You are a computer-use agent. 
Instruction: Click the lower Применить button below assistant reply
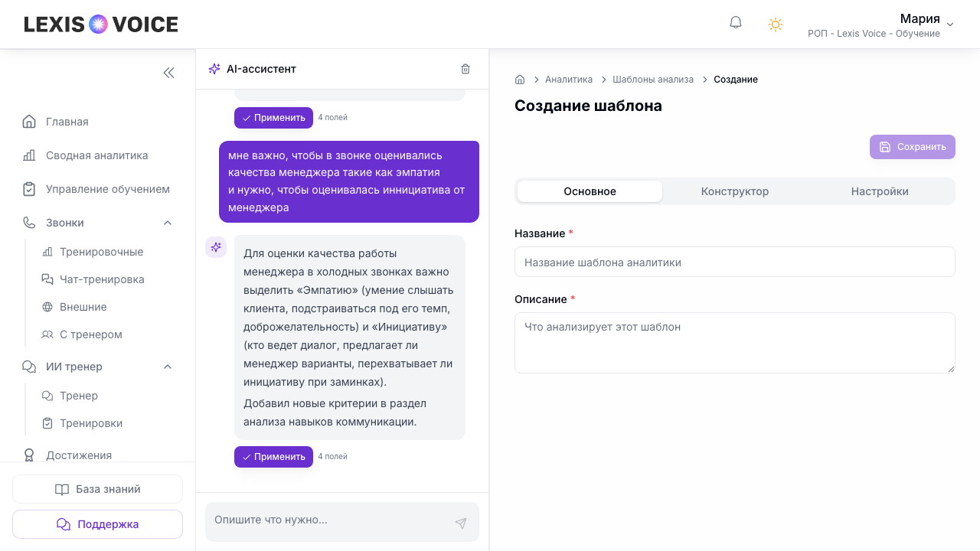[x=273, y=457]
